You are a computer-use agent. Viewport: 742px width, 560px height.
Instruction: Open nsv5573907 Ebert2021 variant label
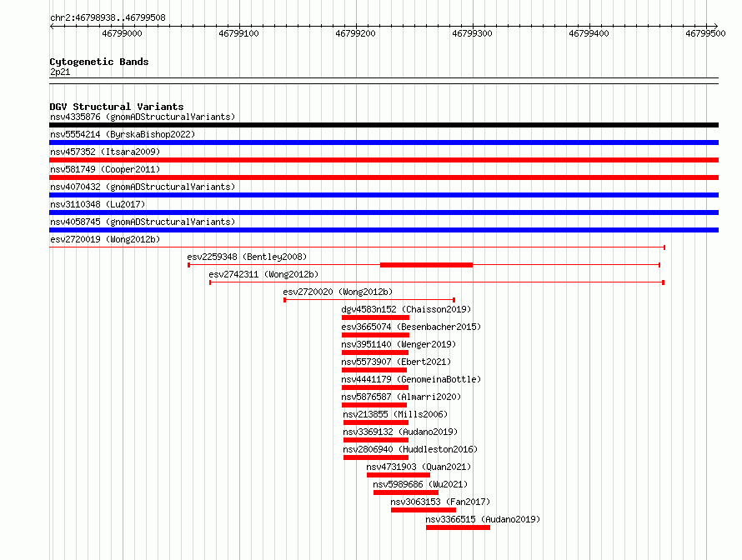[x=396, y=362]
